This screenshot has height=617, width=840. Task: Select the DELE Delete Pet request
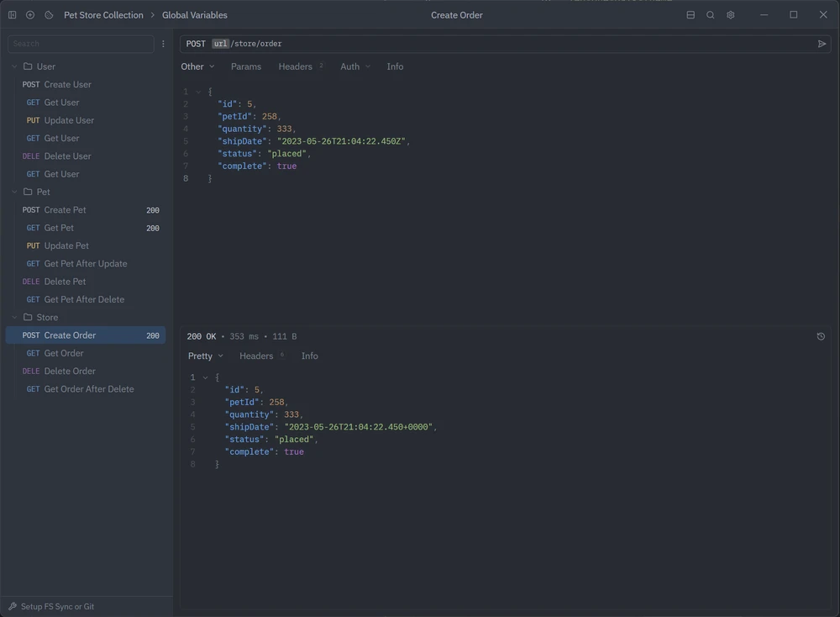pyautogui.click(x=86, y=282)
